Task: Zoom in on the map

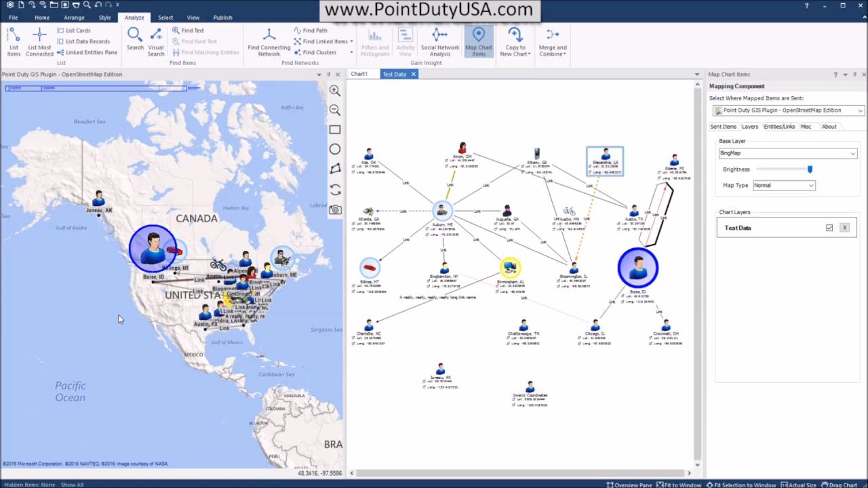Action: tap(335, 90)
